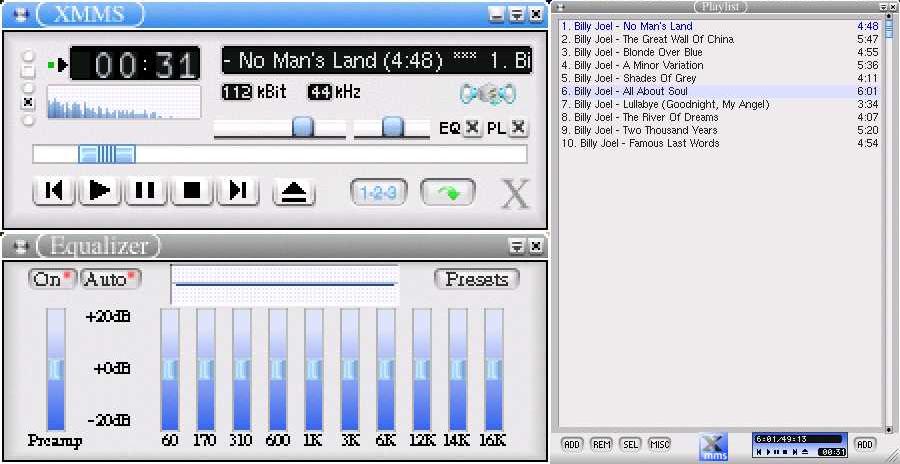Open the Equalizer title bar menu icon
Screen dimensions: 900x464
click(x=21, y=246)
